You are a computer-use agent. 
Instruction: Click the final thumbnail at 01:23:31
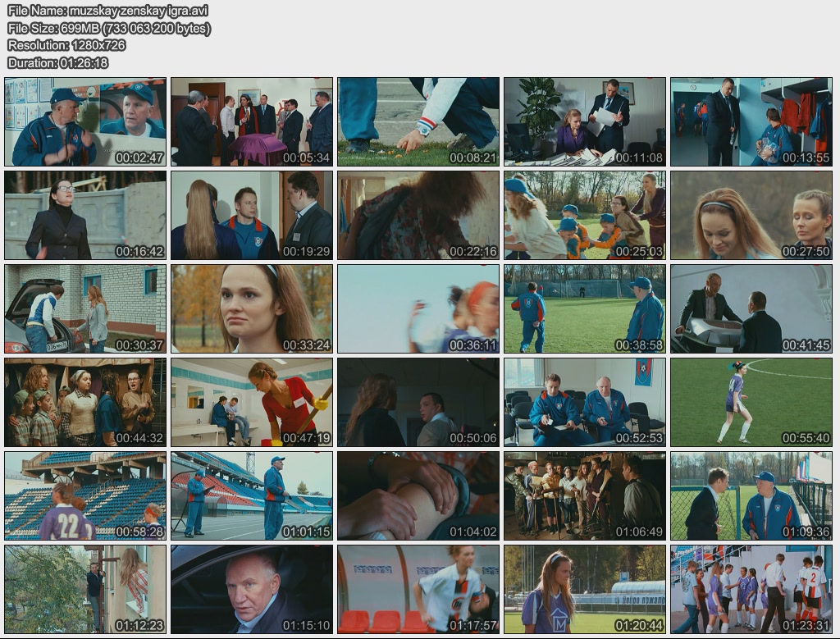coord(751,590)
